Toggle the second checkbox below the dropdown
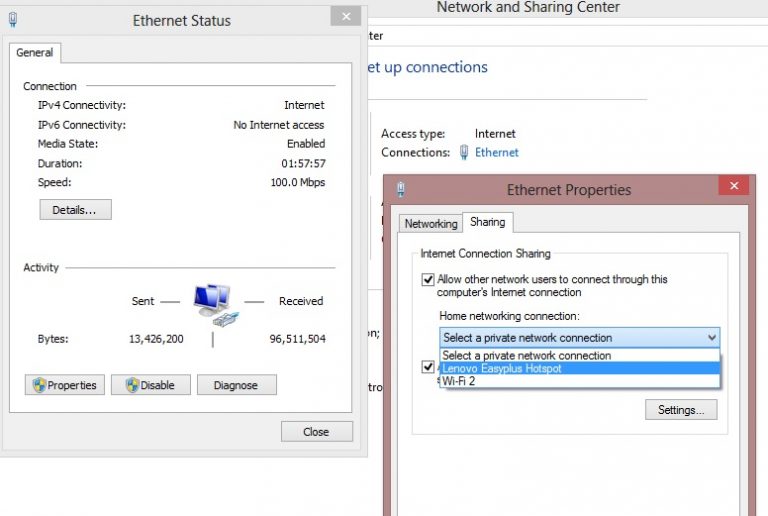The width and height of the screenshot is (768, 516). (x=428, y=368)
